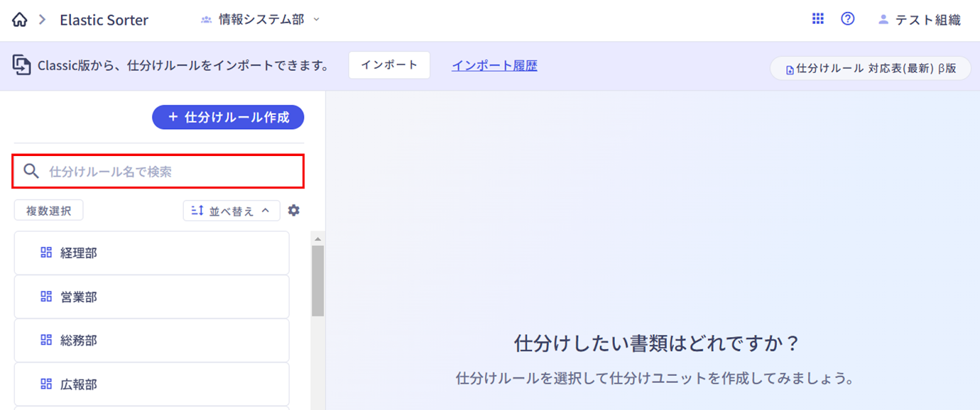Click the 広報部 rule grid icon

tap(46, 384)
